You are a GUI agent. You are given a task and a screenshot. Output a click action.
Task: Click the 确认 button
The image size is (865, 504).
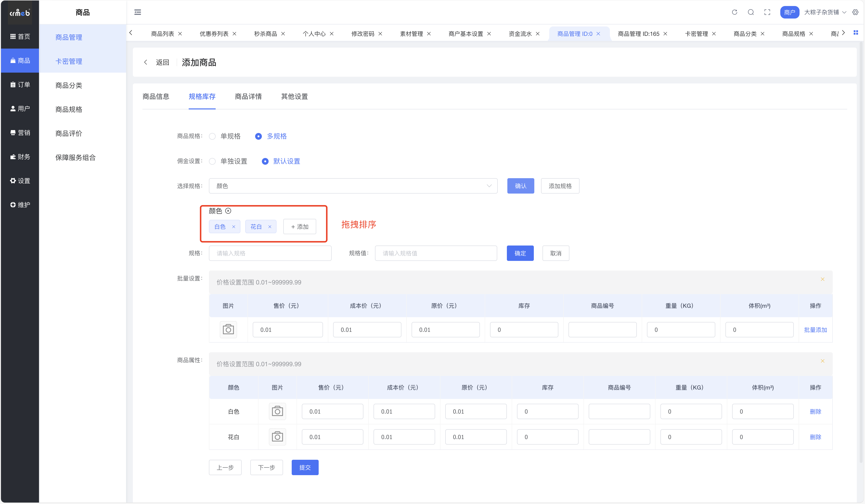521,186
